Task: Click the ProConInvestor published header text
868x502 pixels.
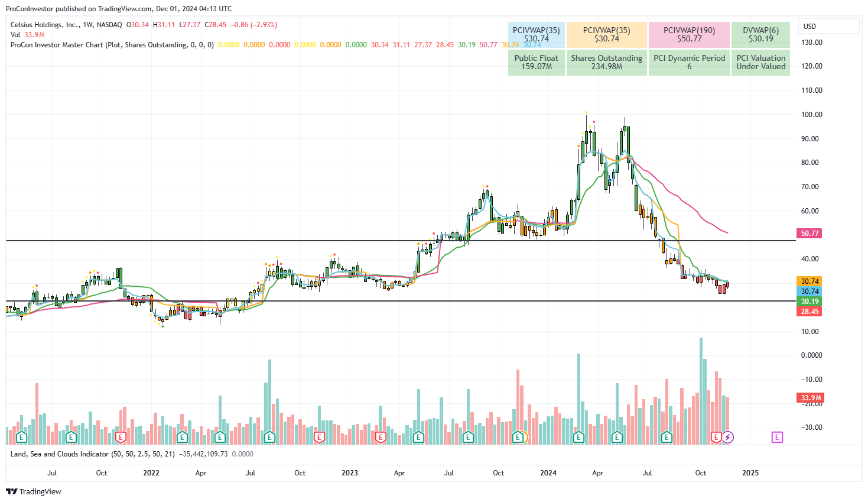Action: click(119, 9)
